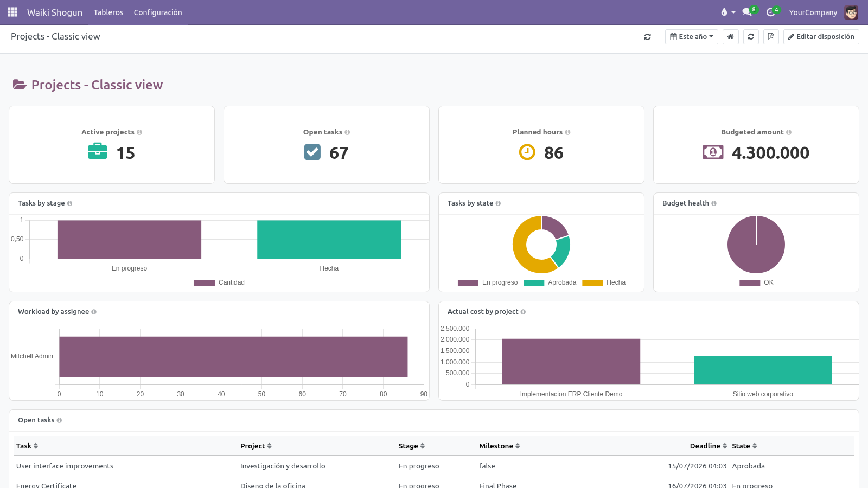Click the Budget health pie chart
The width and height of the screenshot is (868, 488).
(x=756, y=245)
